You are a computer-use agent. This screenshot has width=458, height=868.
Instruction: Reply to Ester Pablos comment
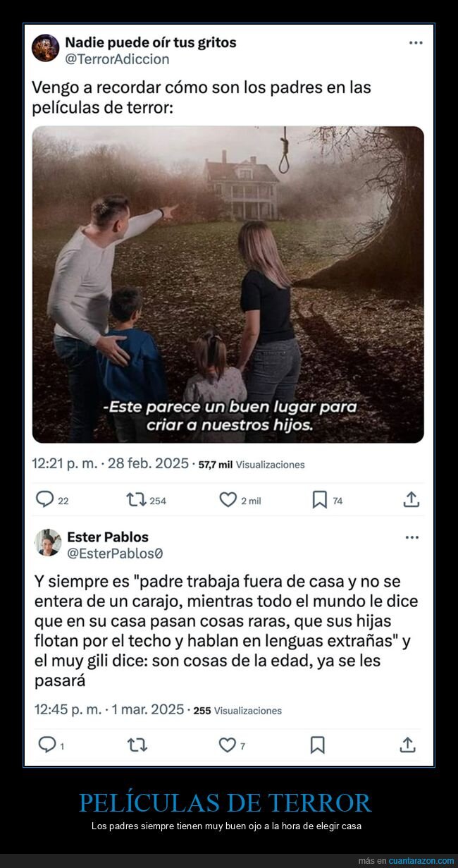(46, 745)
